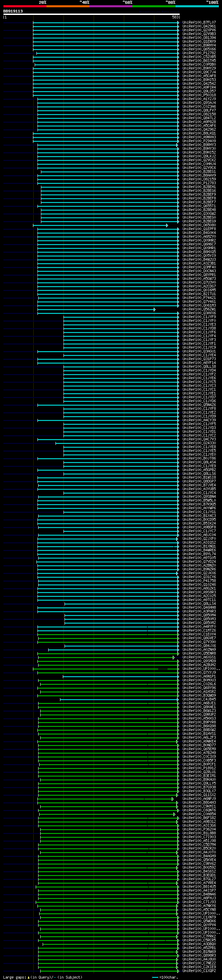Click label UniRef100_P74421
Screen dimensions: 222x980
(x=199, y=298)
